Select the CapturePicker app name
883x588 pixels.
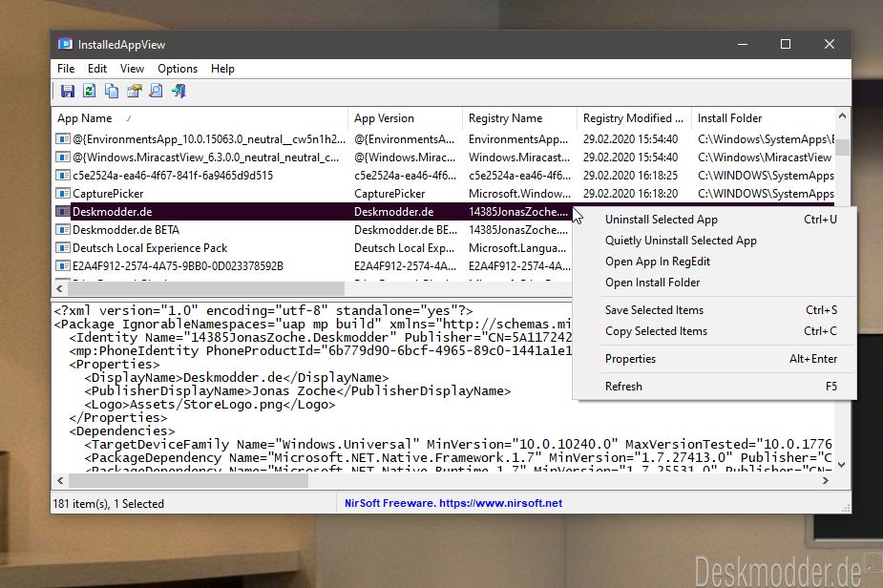pos(108,193)
